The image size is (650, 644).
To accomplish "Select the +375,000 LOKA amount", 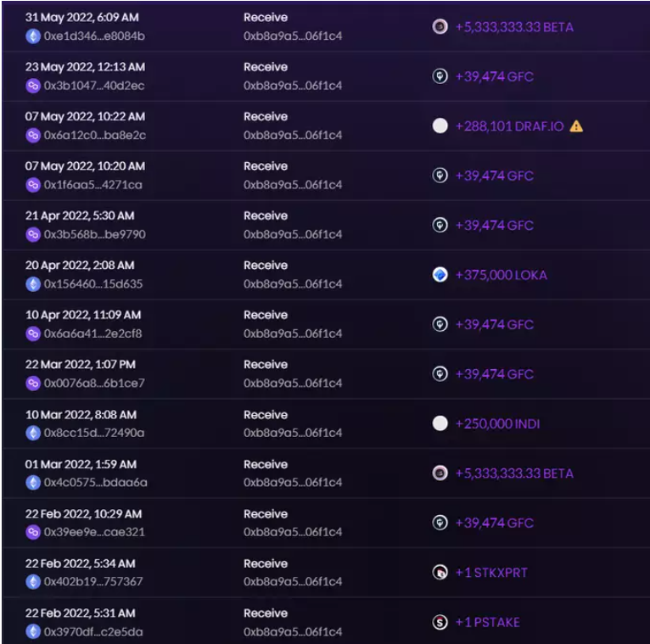I will pyautogui.click(x=501, y=275).
